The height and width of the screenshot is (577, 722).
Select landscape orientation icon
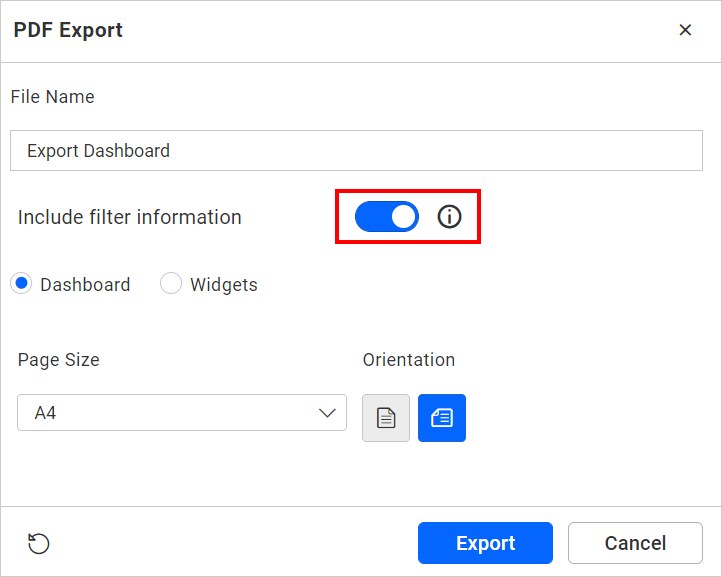(442, 418)
